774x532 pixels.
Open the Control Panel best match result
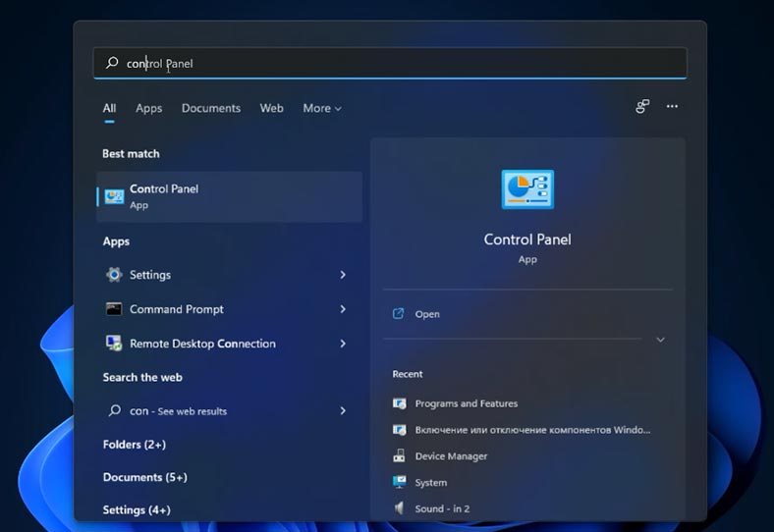(x=230, y=197)
